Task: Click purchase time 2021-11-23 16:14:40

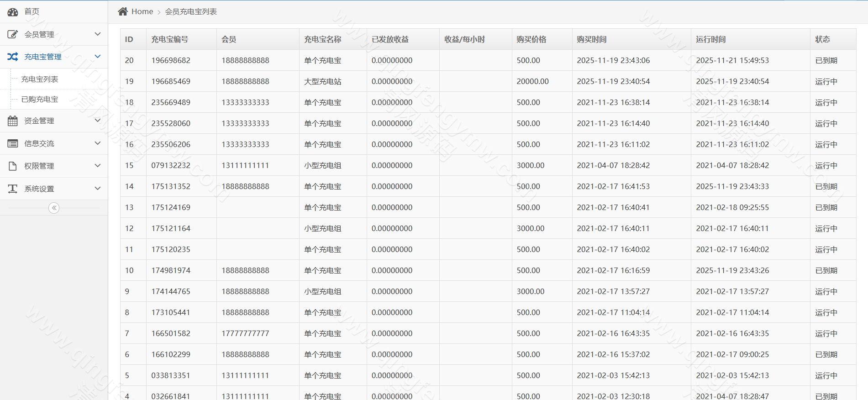Action: pyautogui.click(x=613, y=123)
